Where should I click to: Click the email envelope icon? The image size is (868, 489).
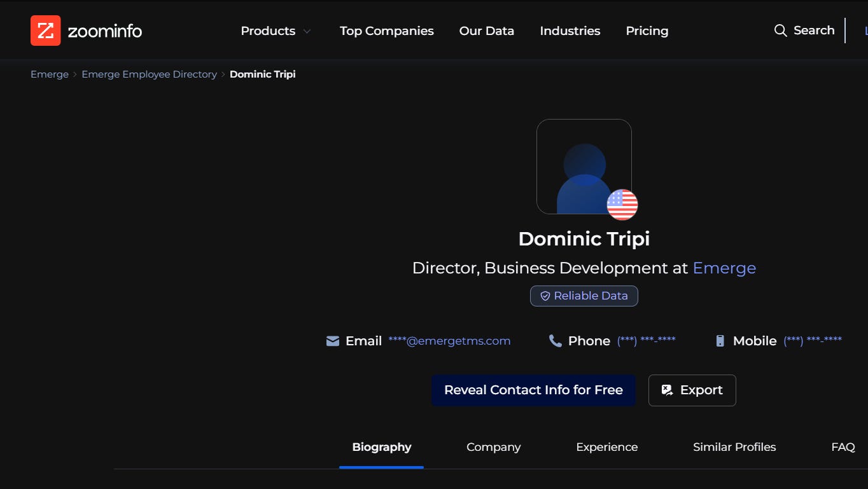[x=333, y=341]
